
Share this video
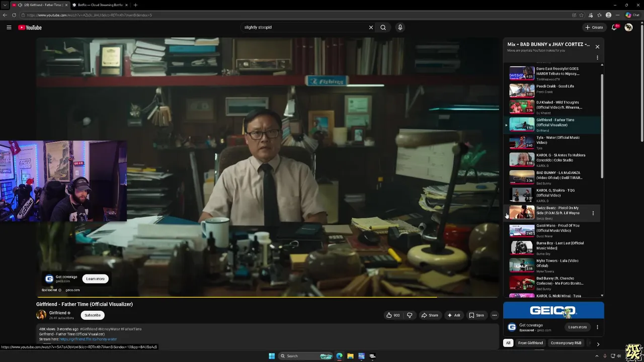point(430,315)
